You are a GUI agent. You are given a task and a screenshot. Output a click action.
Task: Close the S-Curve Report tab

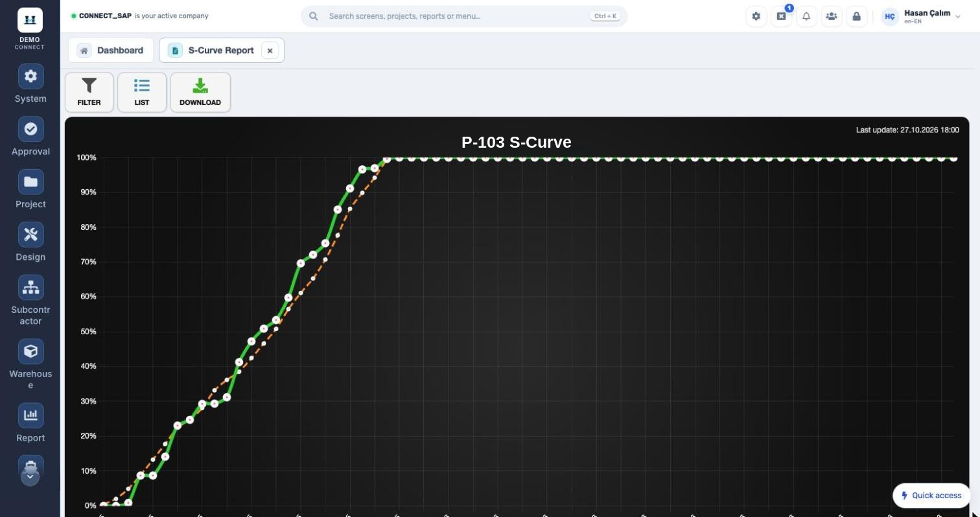pos(270,51)
